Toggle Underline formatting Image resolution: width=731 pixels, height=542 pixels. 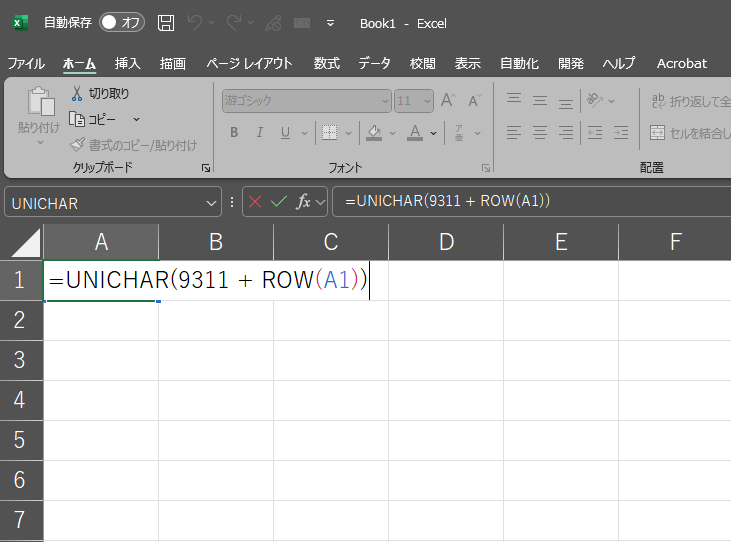click(x=285, y=133)
